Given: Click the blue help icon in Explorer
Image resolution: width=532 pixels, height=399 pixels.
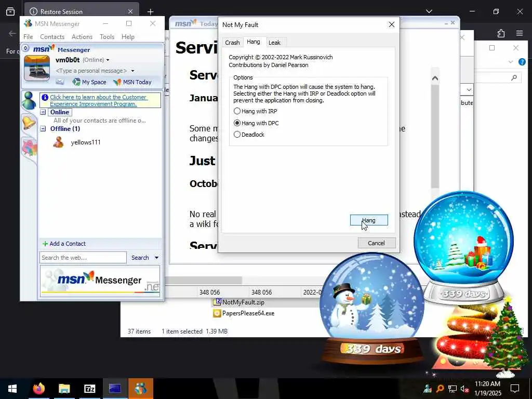Looking at the screenshot, I should click(x=522, y=62).
